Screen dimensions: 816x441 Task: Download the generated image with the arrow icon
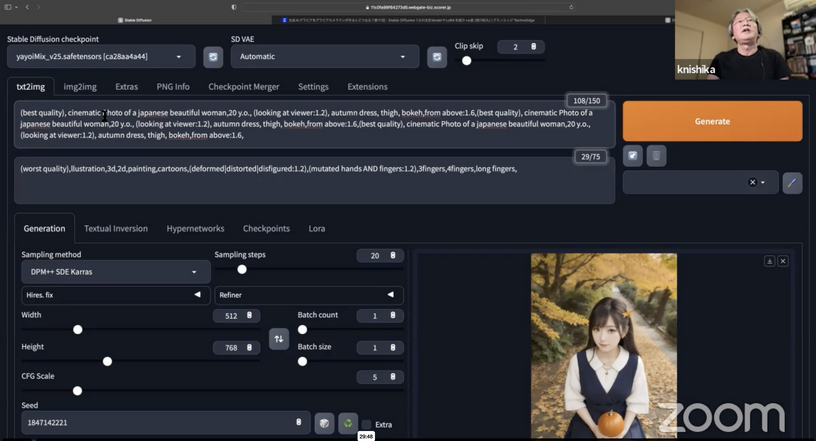pyautogui.click(x=769, y=261)
